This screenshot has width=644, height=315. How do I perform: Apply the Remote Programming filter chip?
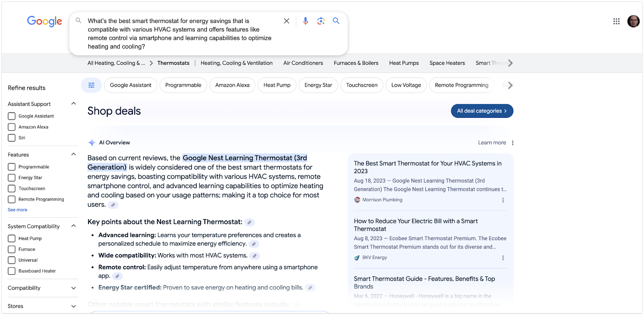(462, 85)
